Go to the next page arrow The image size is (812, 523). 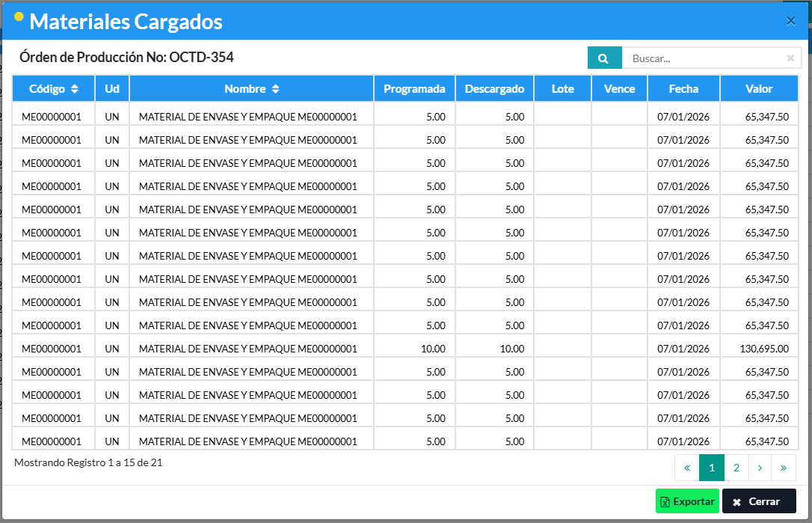point(760,468)
